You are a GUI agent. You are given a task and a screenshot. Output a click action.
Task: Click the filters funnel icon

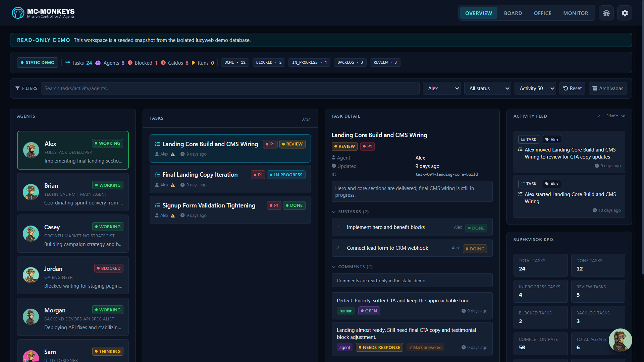point(17,88)
